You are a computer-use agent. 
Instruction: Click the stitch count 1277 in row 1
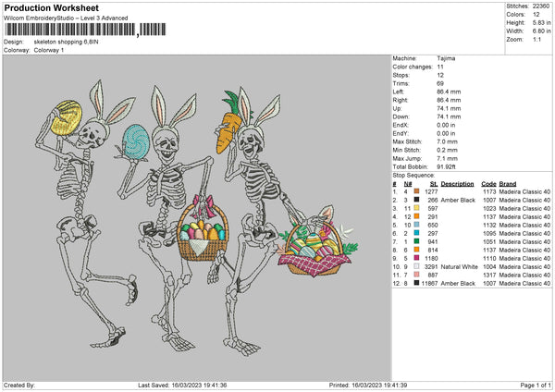(431, 191)
